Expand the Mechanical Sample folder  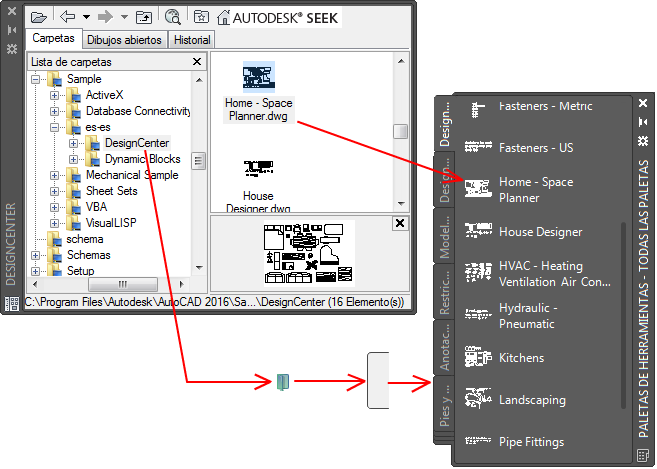(54, 175)
